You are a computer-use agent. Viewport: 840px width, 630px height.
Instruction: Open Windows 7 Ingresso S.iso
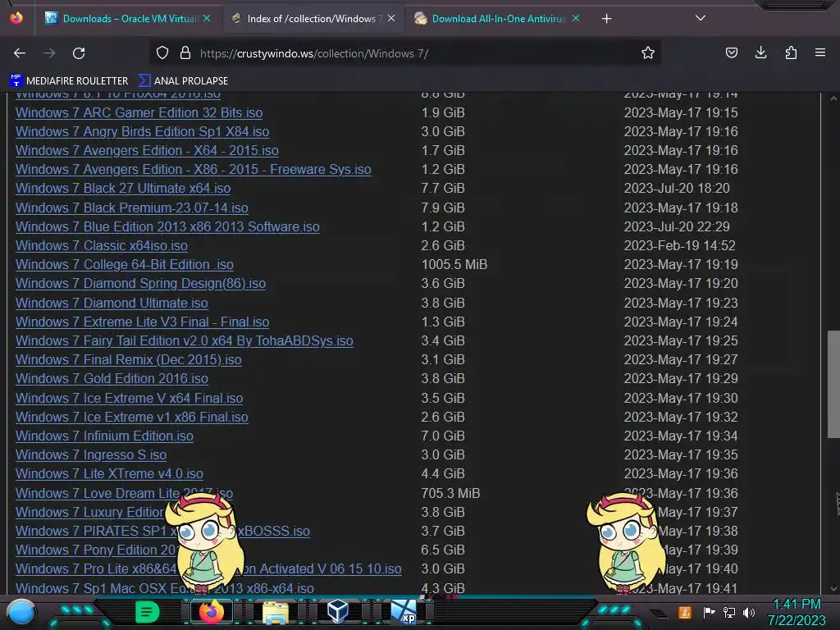click(90, 454)
